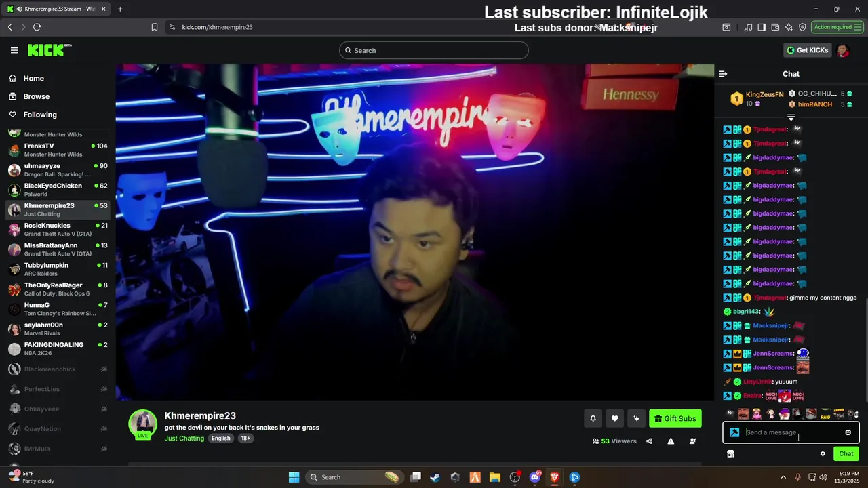Toggle the browser sidebar panel icon

pos(762,27)
